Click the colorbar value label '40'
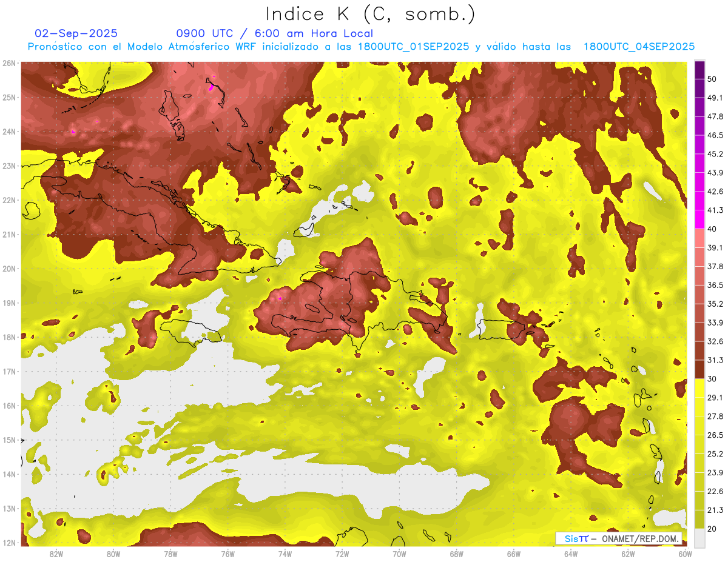 [x=712, y=229]
